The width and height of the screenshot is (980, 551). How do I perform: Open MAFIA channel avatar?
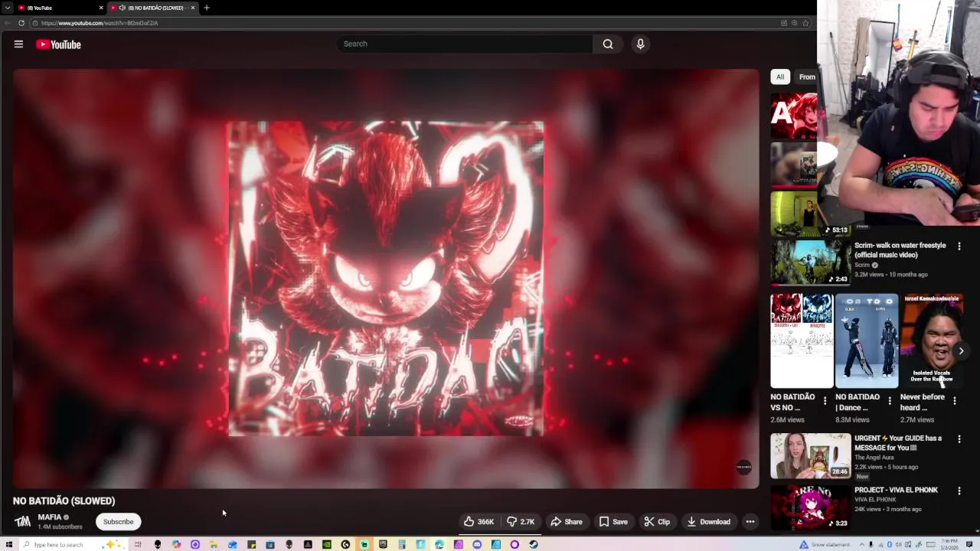(23, 521)
